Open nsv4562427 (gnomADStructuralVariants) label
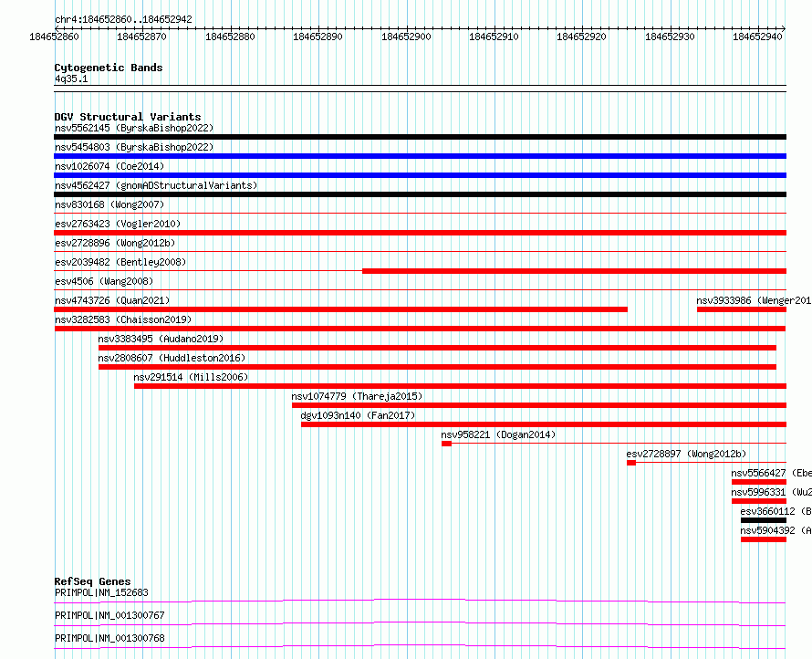812x659 pixels. point(156,185)
